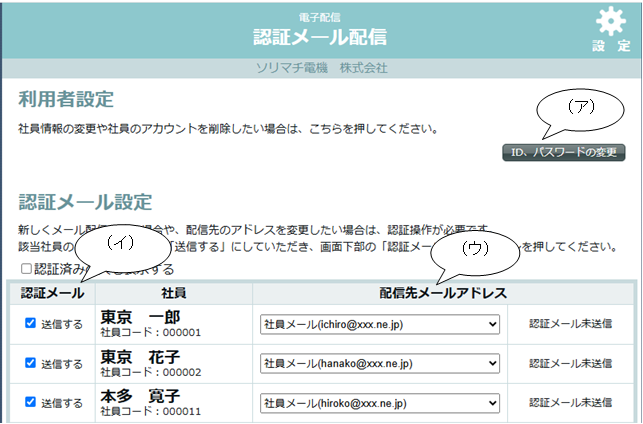Screen dimensions: 643x424
Task: Click the 認証メール column header
Action: coord(52,293)
